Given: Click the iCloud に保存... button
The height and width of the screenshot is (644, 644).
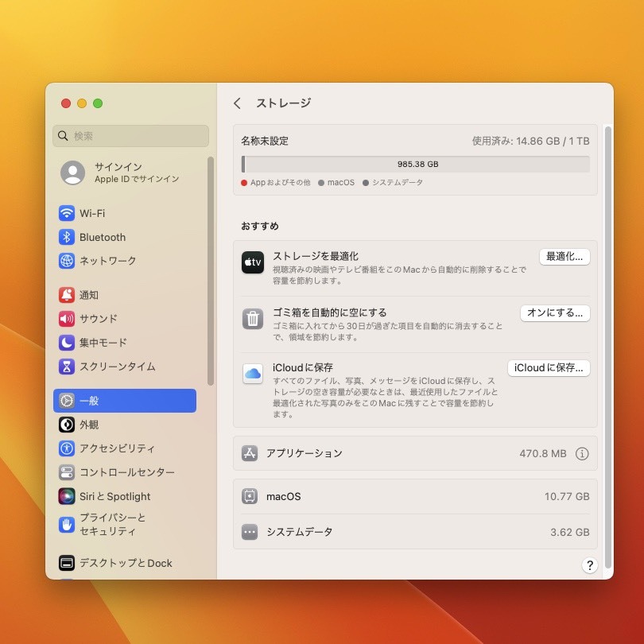Looking at the screenshot, I should tap(549, 368).
